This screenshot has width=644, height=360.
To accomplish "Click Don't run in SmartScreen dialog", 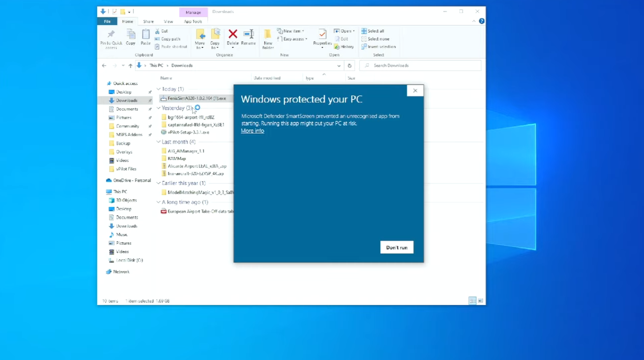I will tap(397, 247).
